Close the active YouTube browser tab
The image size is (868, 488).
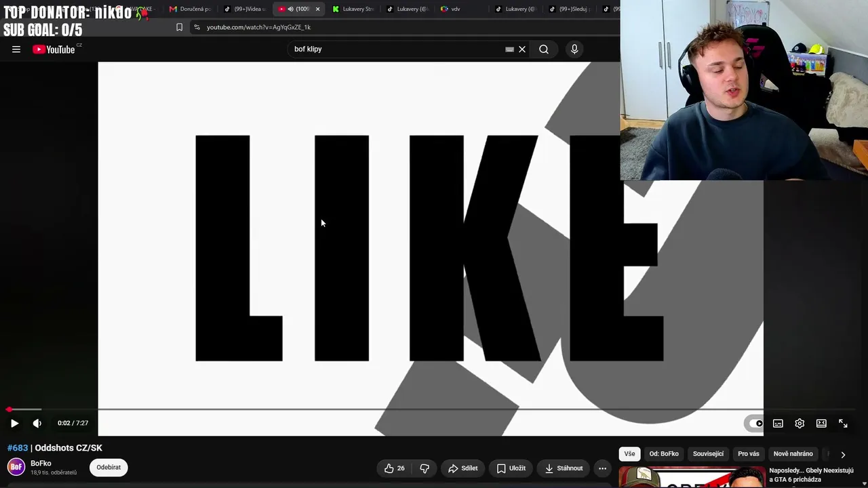[317, 9]
